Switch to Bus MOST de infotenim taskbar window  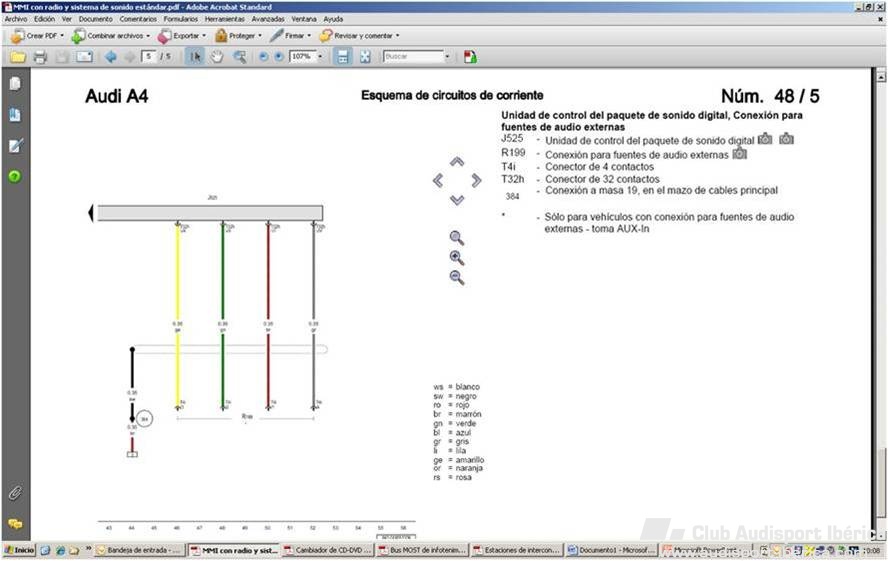pos(422,550)
